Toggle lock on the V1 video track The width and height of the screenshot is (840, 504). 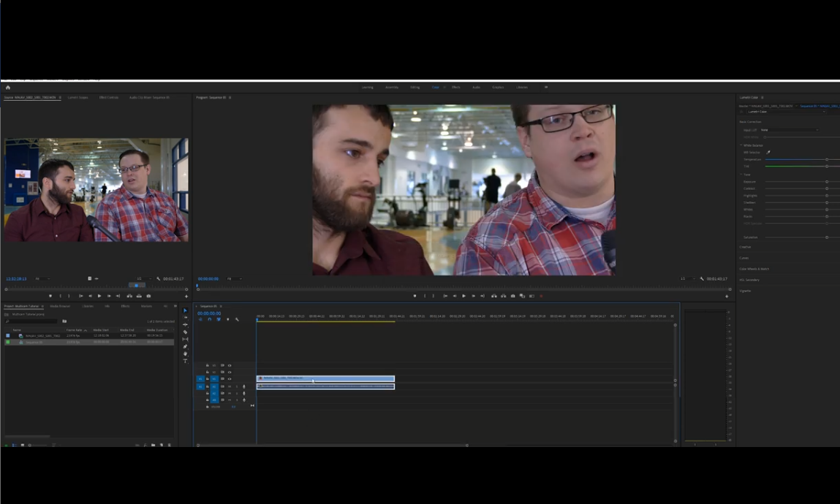(x=208, y=379)
